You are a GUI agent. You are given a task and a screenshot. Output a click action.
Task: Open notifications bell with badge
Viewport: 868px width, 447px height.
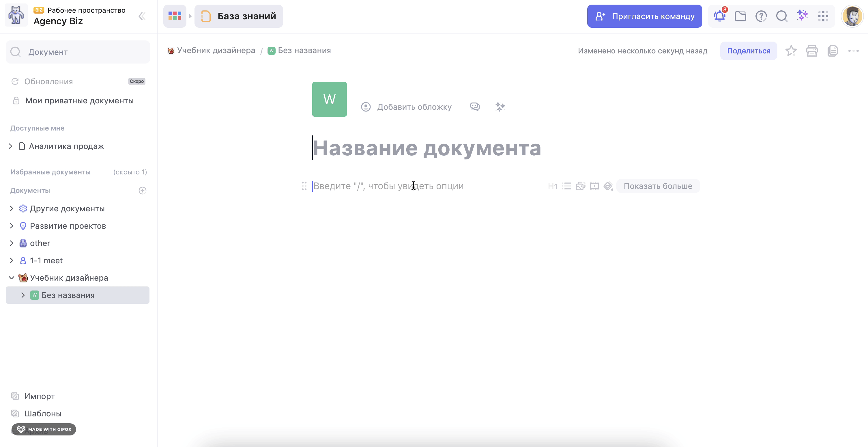click(x=719, y=16)
